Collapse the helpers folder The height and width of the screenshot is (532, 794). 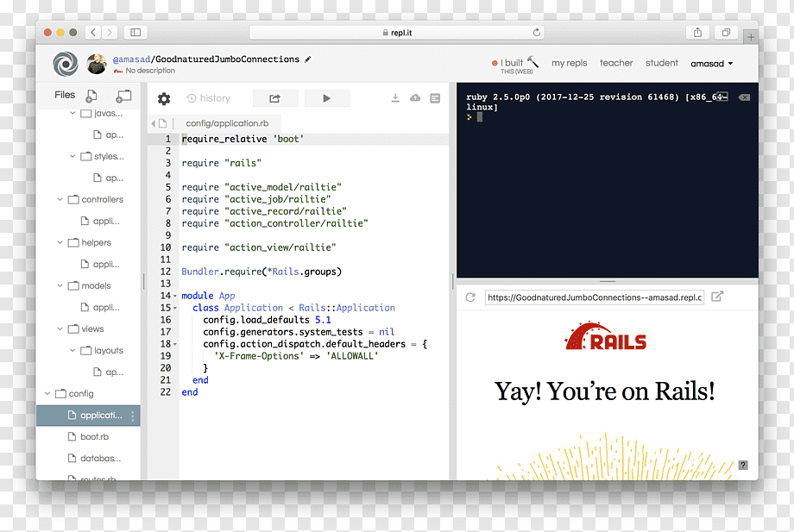point(60,242)
